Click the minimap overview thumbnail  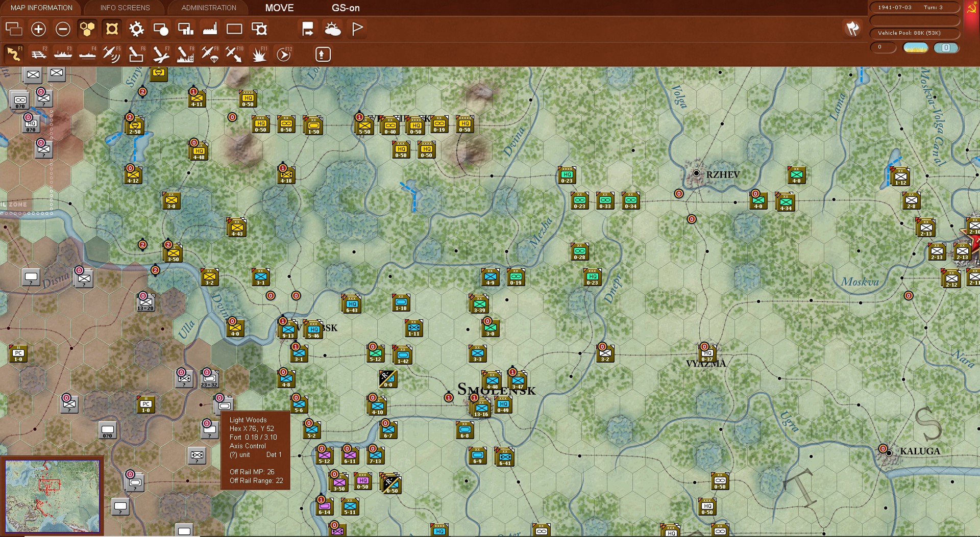coord(52,496)
